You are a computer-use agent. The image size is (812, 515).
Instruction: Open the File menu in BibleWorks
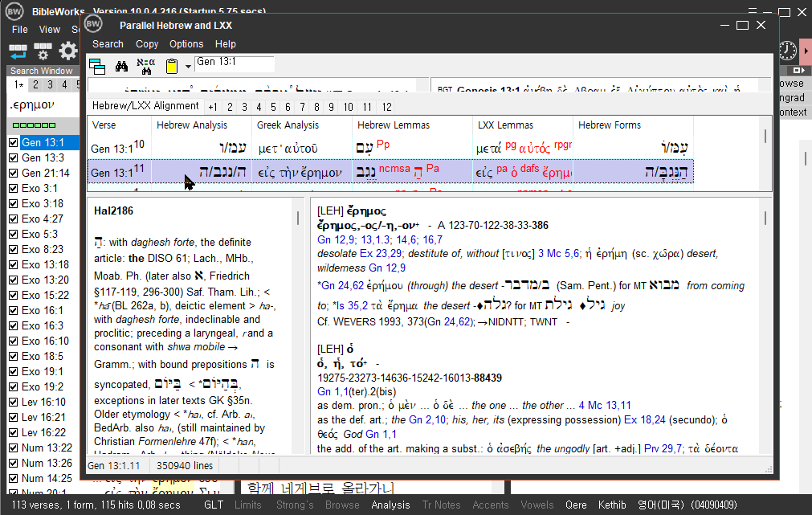20,30
